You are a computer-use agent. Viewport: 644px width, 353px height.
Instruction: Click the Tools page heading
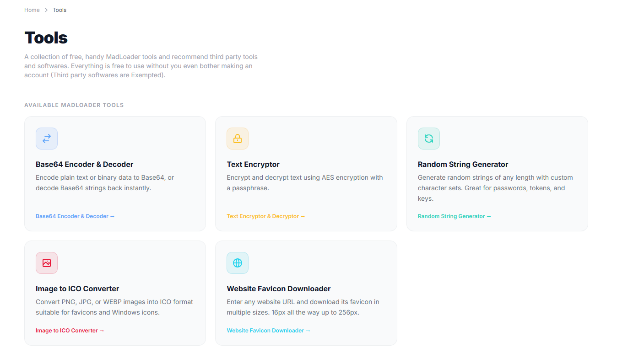click(46, 37)
